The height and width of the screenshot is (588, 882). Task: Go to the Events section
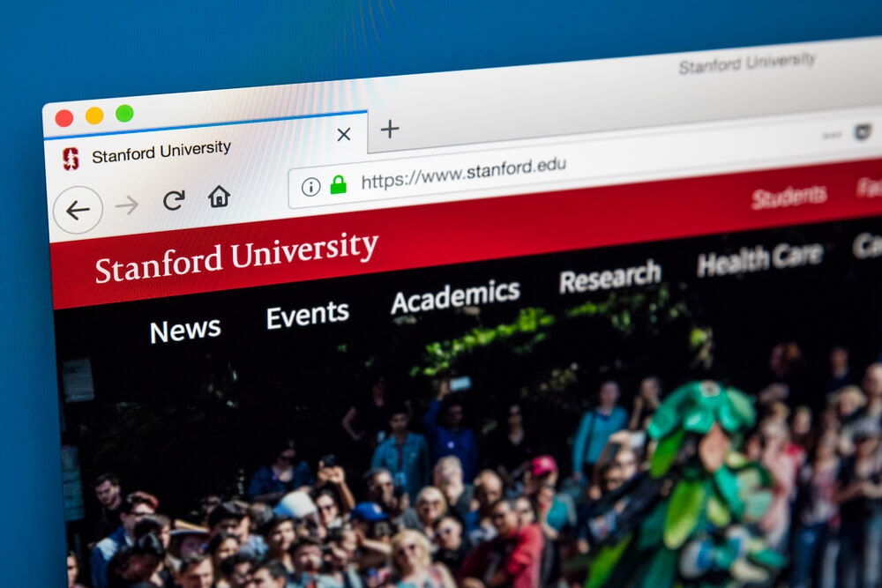click(x=307, y=314)
